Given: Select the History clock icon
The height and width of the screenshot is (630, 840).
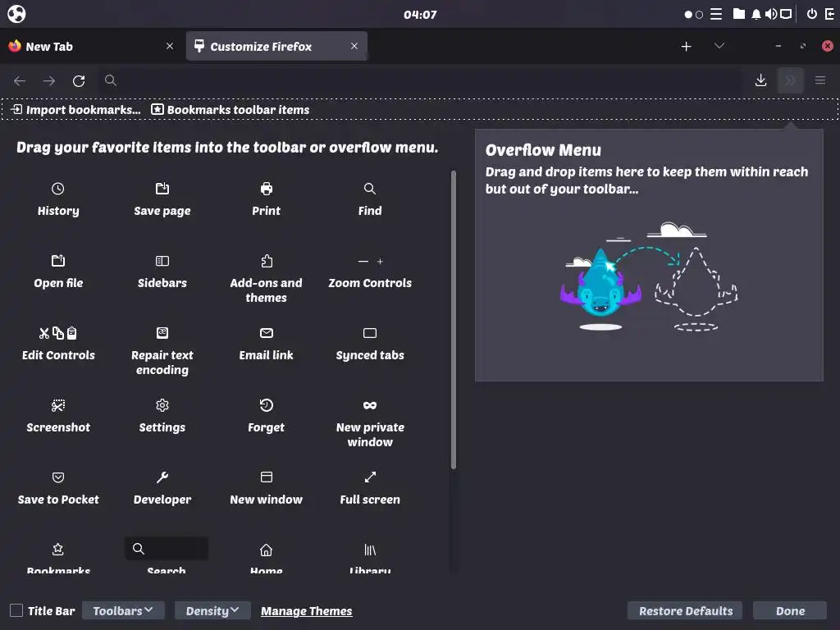Looking at the screenshot, I should click(x=58, y=189).
